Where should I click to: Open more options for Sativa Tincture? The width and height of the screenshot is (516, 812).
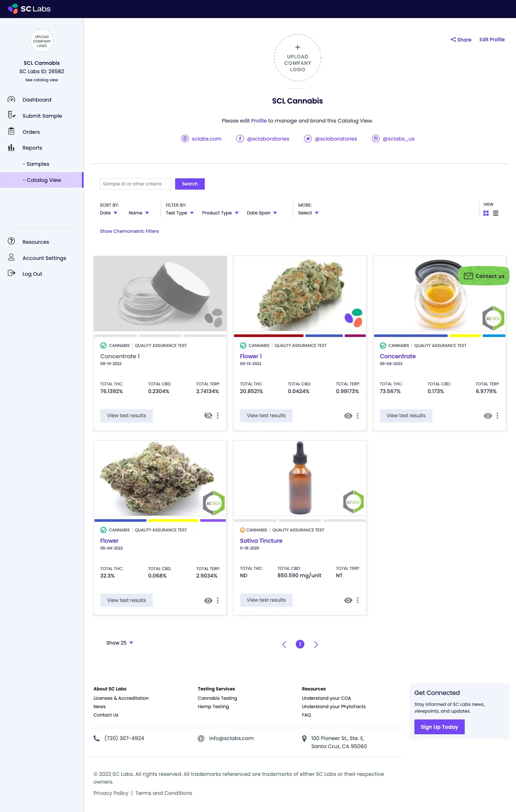point(357,600)
